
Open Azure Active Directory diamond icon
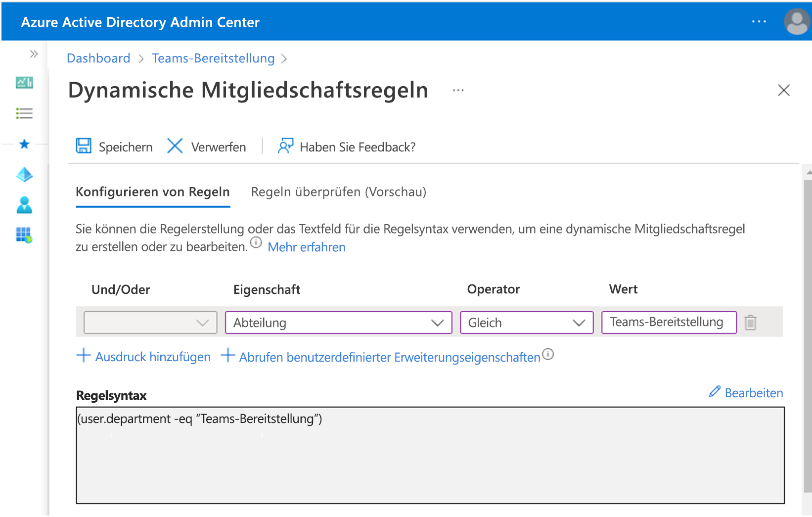(x=24, y=174)
